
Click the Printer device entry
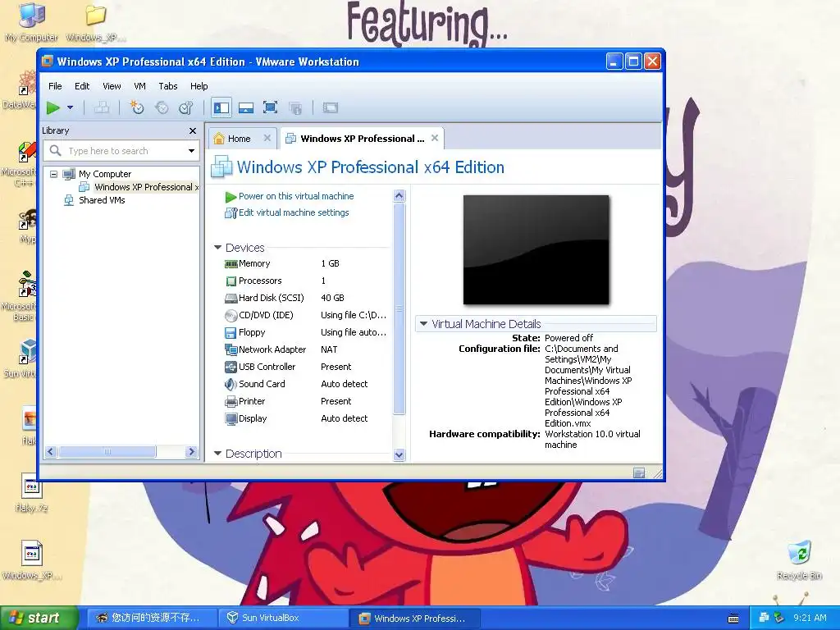305,401
